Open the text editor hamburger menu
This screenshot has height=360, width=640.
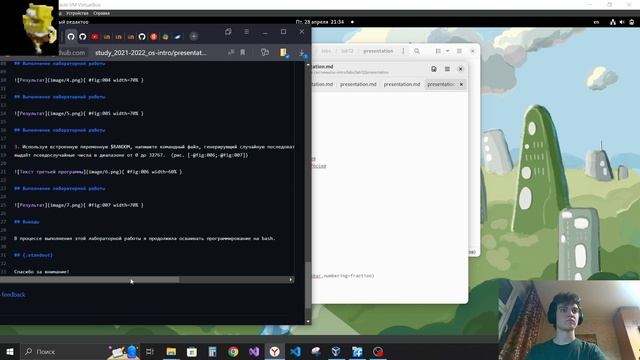point(447,69)
